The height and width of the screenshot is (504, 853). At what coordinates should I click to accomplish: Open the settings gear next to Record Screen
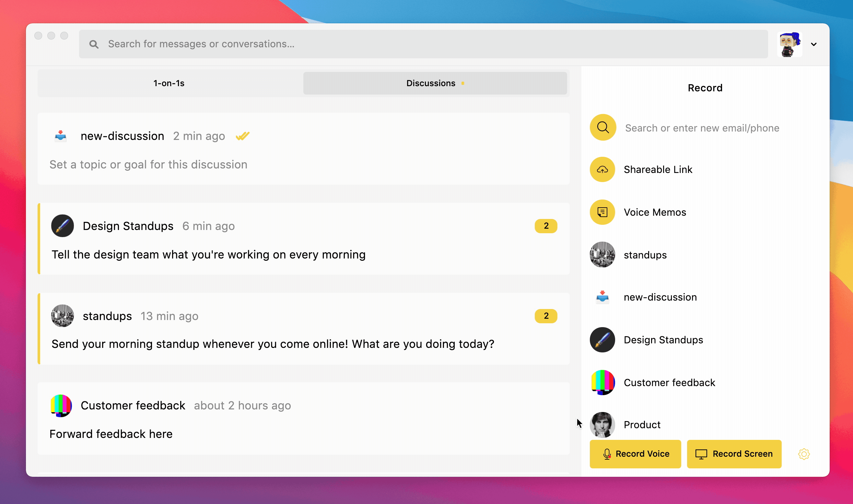click(804, 454)
